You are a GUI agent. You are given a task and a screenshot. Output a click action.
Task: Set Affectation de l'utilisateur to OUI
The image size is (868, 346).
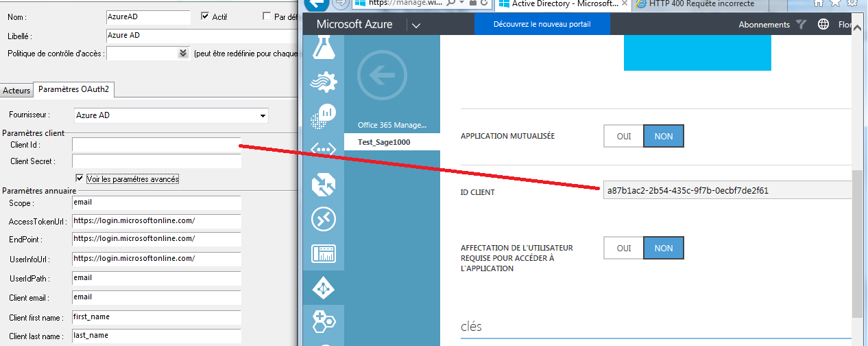tap(623, 248)
